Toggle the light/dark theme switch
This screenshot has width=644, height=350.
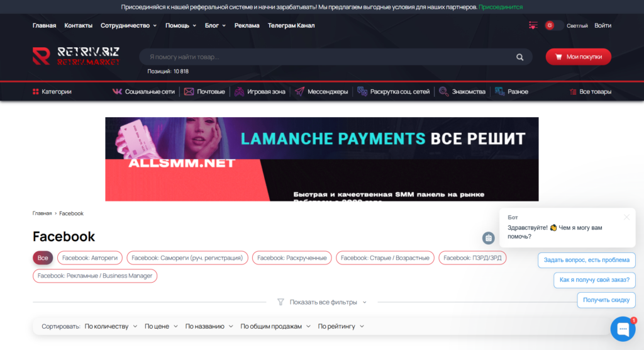[x=553, y=26]
